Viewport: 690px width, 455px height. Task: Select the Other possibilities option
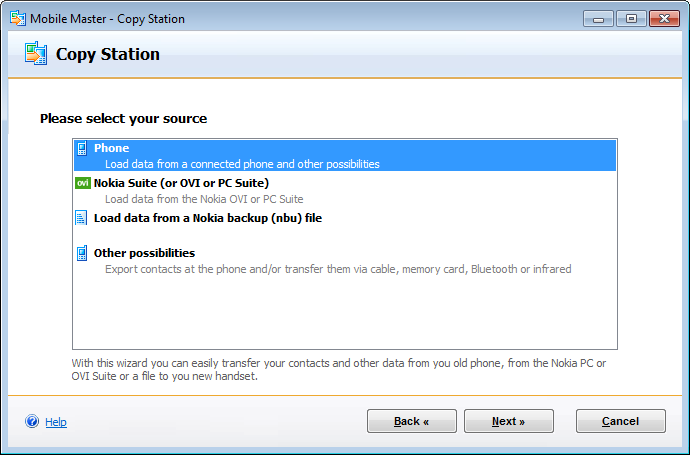144,253
